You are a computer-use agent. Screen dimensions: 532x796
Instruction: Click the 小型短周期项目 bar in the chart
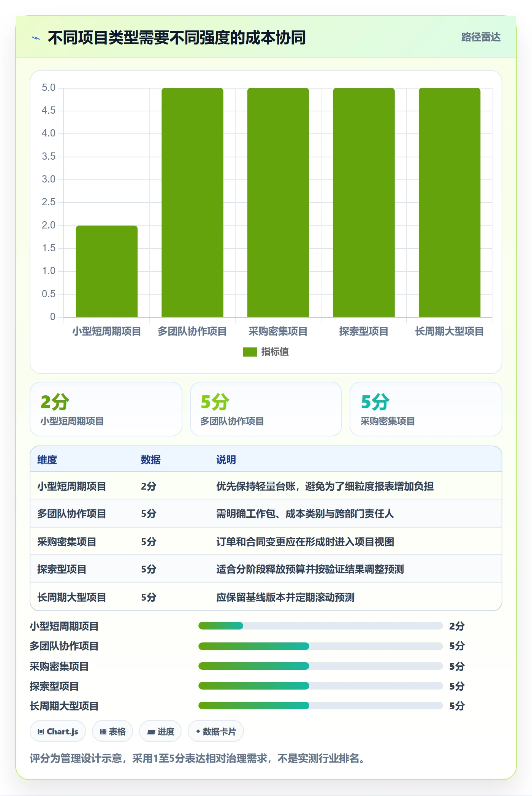point(107,271)
